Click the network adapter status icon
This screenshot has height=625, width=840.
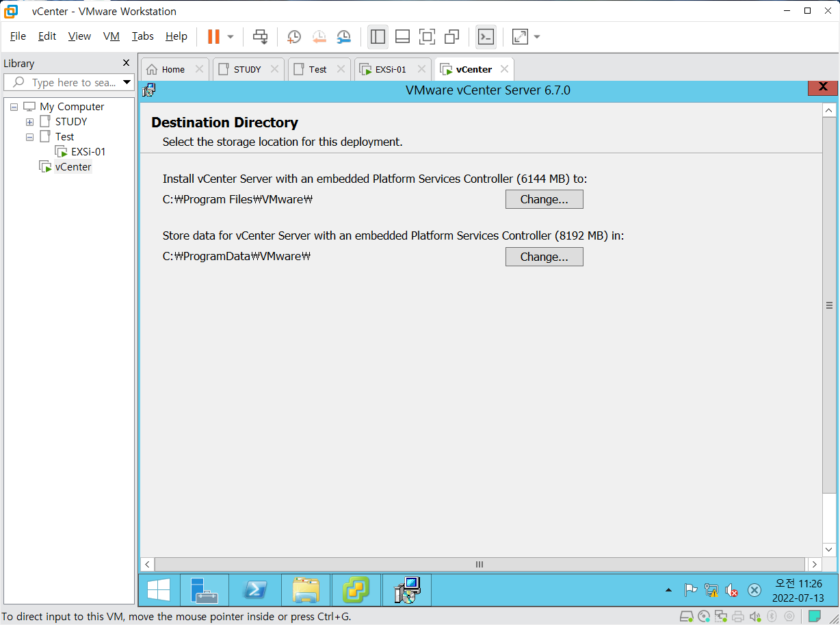click(721, 617)
